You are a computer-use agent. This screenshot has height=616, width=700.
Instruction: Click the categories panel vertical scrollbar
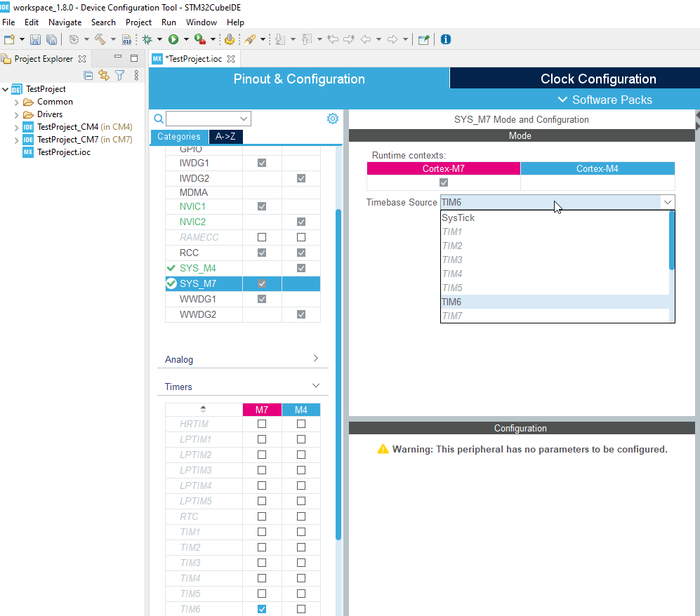338,375
